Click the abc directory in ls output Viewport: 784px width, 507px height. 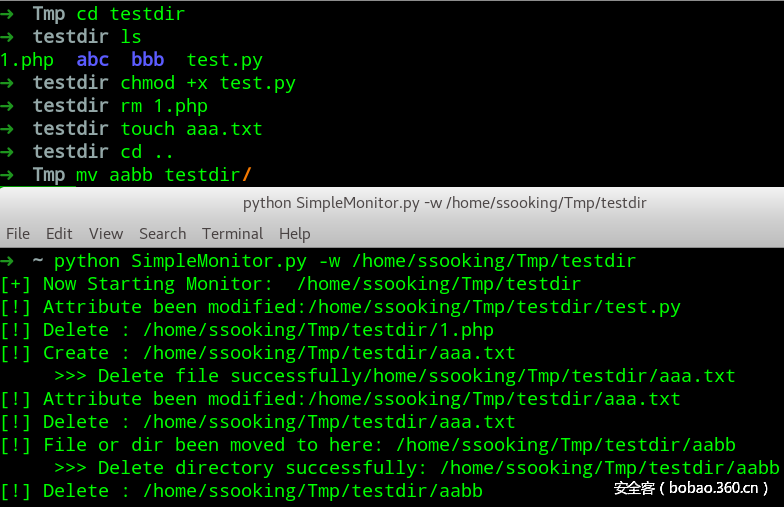pyautogui.click(x=93, y=60)
